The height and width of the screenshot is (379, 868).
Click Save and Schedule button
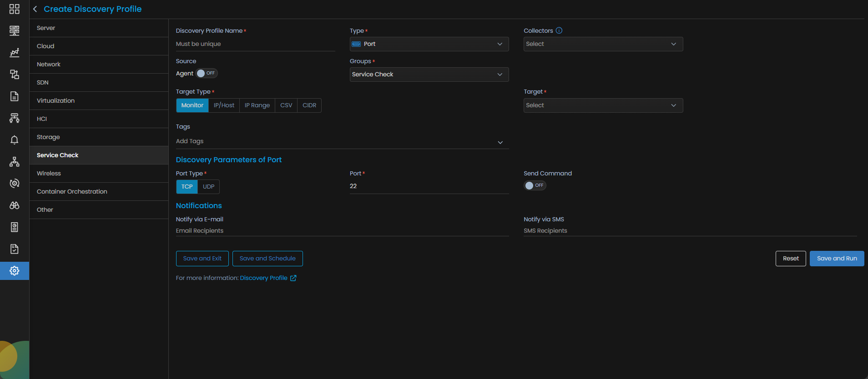267,259
